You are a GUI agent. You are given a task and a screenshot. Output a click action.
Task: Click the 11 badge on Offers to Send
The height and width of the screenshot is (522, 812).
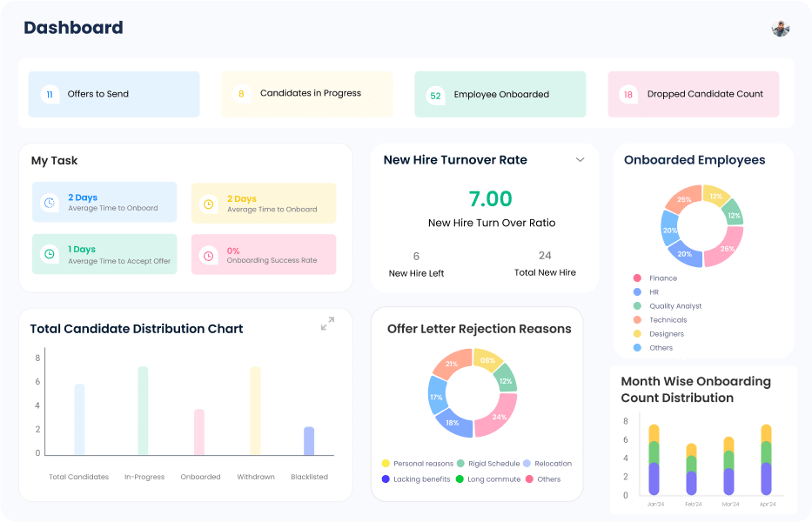50,94
